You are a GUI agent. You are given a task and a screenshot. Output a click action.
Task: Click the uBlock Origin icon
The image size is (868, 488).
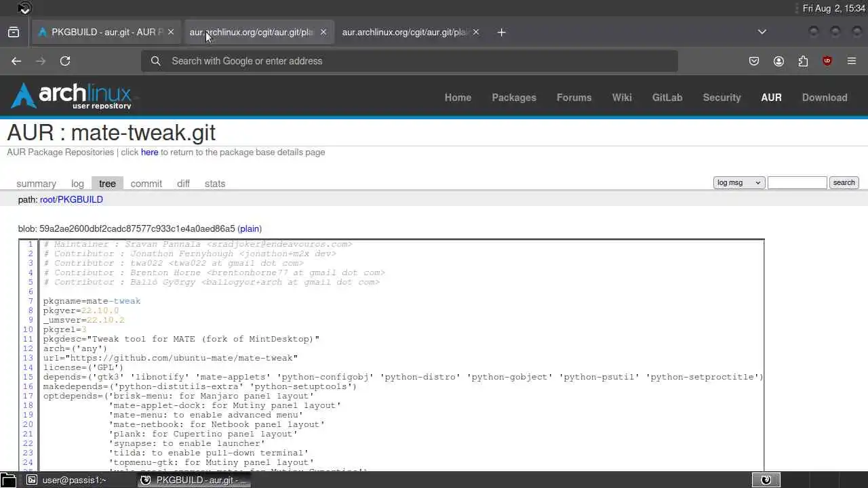pos(827,61)
